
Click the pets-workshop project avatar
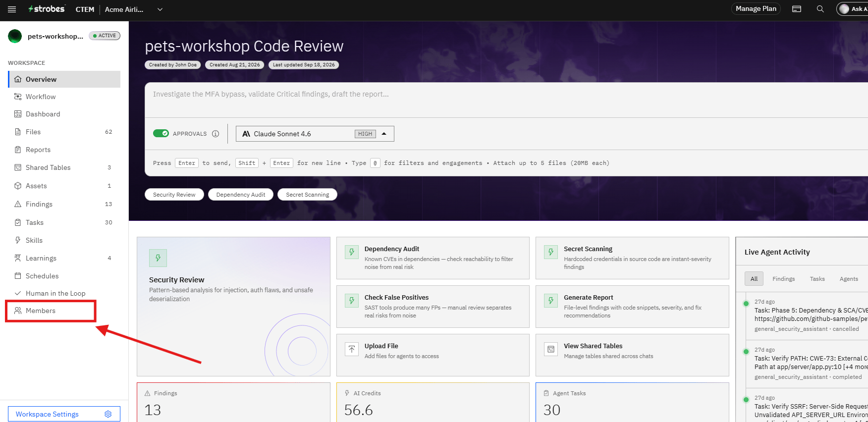(x=15, y=36)
